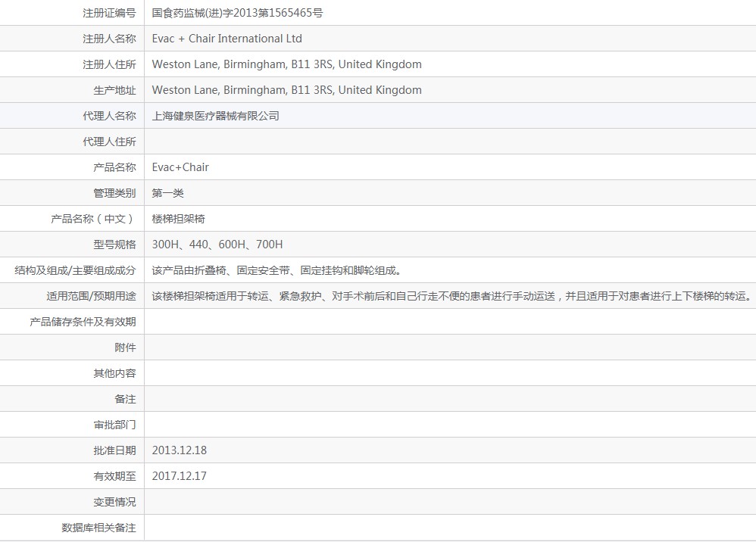This screenshot has width=756, height=542.
Task: Select 上海健泉医疗器械有限公司 agent name
Action: (216, 116)
